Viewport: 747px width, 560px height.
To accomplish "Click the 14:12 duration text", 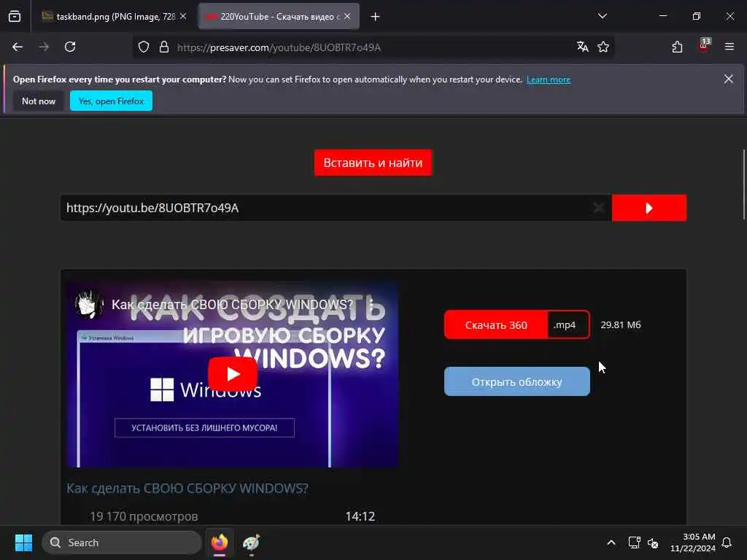I will click(x=360, y=517).
